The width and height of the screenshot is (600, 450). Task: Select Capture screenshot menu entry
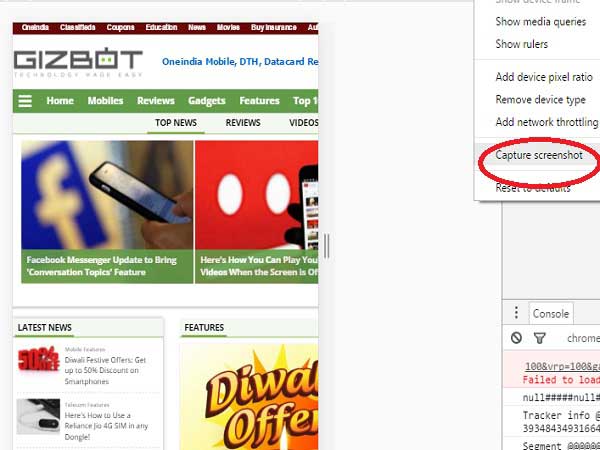[x=539, y=155]
